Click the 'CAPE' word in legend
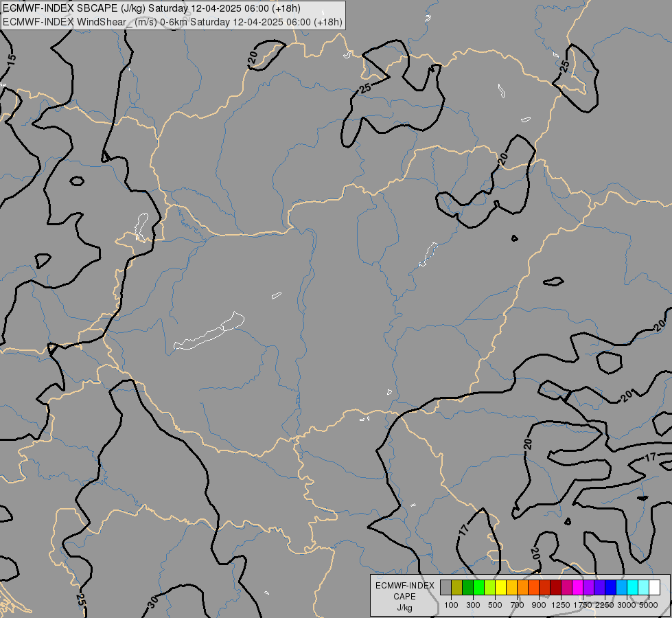This screenshot has width=672, height=618. point(404,597)
